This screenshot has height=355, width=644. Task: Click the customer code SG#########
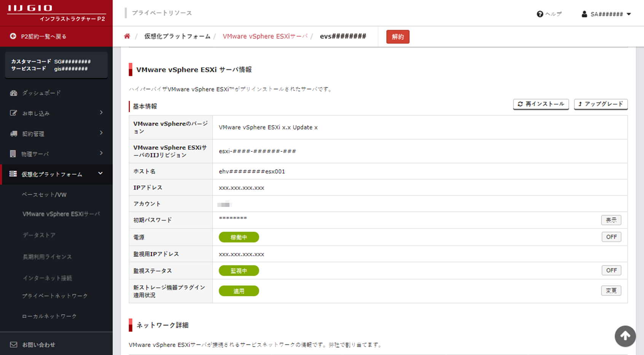tap(72, 61)
